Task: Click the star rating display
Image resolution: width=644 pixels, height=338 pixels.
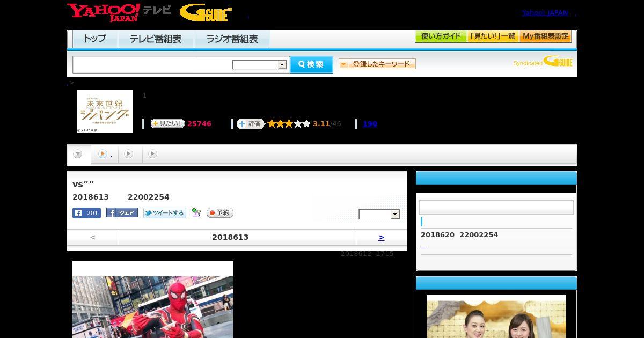Action: [289, 124]
